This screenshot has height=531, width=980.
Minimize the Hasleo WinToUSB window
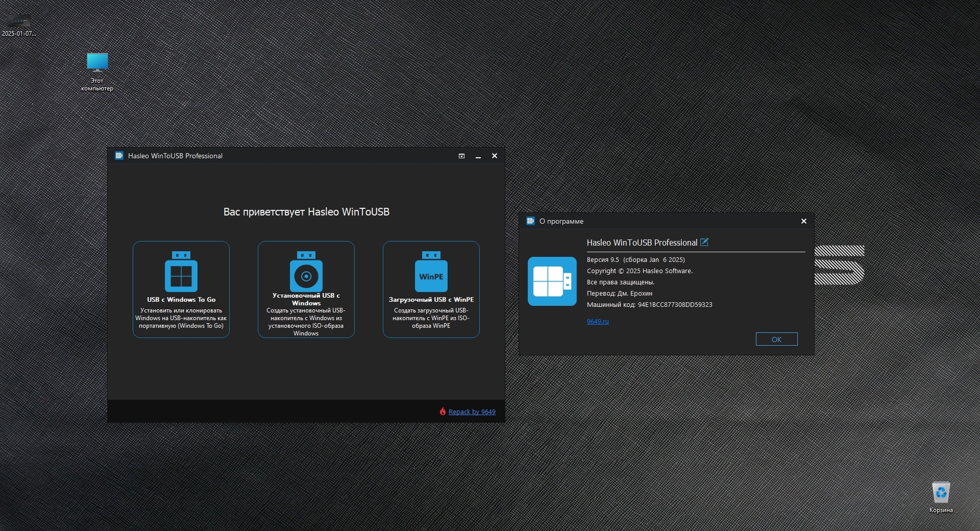tap(478, 156)
